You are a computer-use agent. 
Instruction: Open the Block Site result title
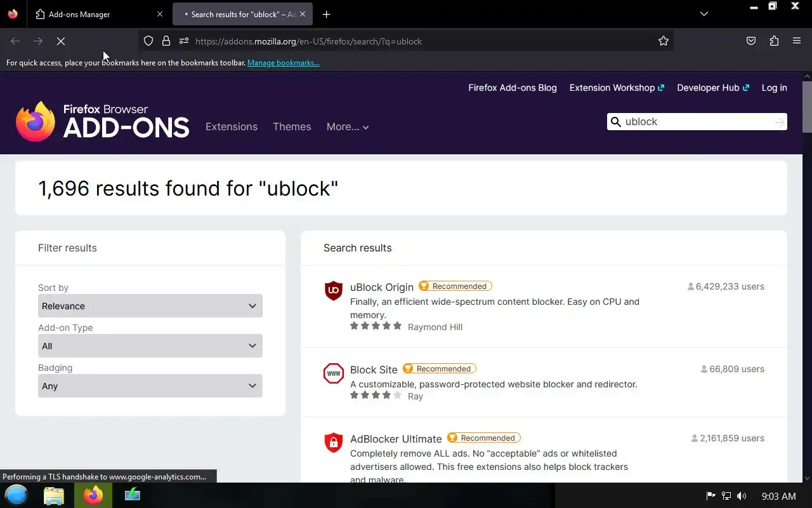click(374, 370)
